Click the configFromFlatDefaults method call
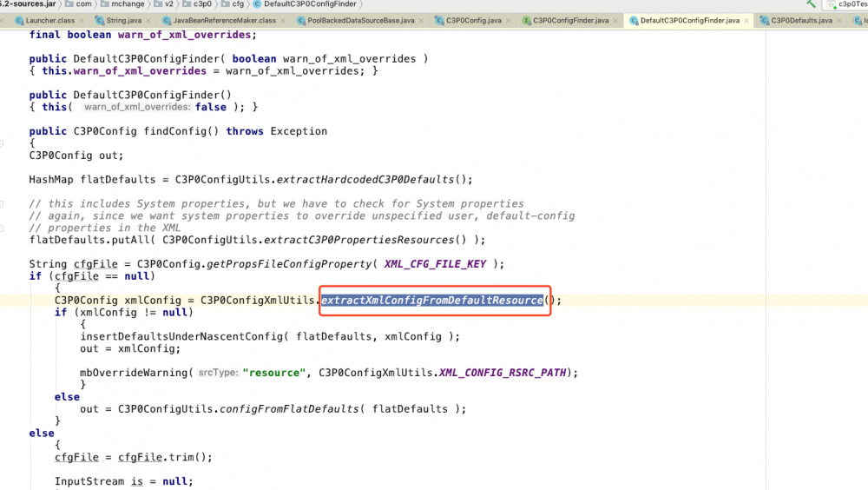 click(290, 409)
